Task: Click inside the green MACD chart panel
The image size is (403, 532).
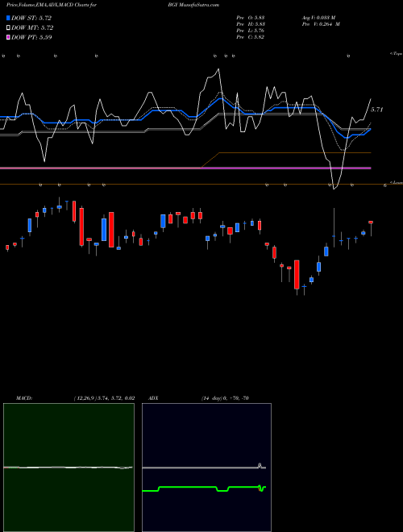Action: pos(69,468)
